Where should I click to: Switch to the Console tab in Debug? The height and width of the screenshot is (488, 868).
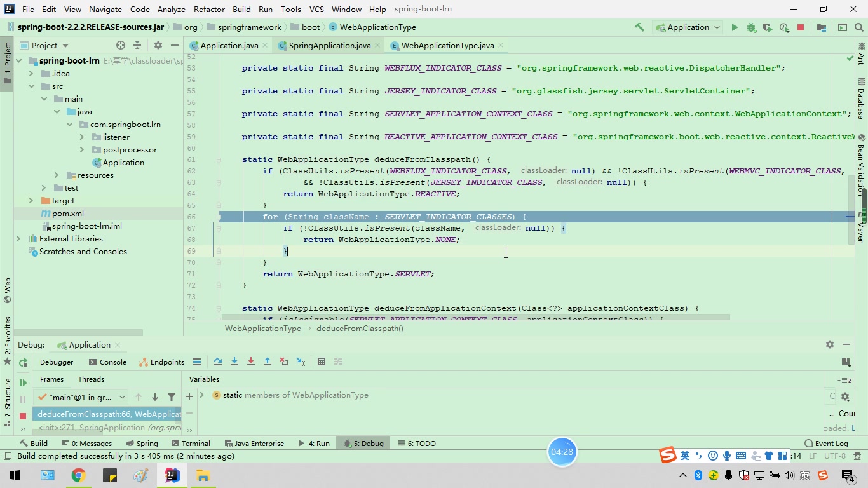pyautogui.click(x=107, y=362)
